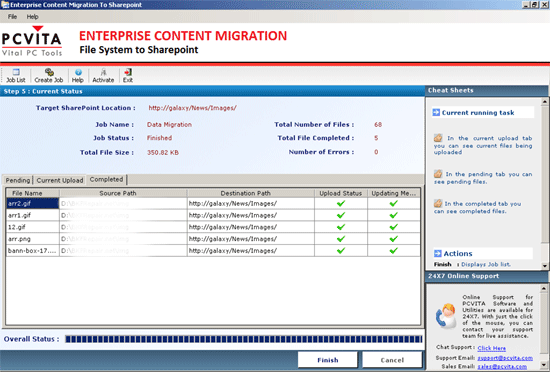Viewport: 550px width, 372px height.
Task: Click the Upload Status column header
Action: tap(341, 193)
